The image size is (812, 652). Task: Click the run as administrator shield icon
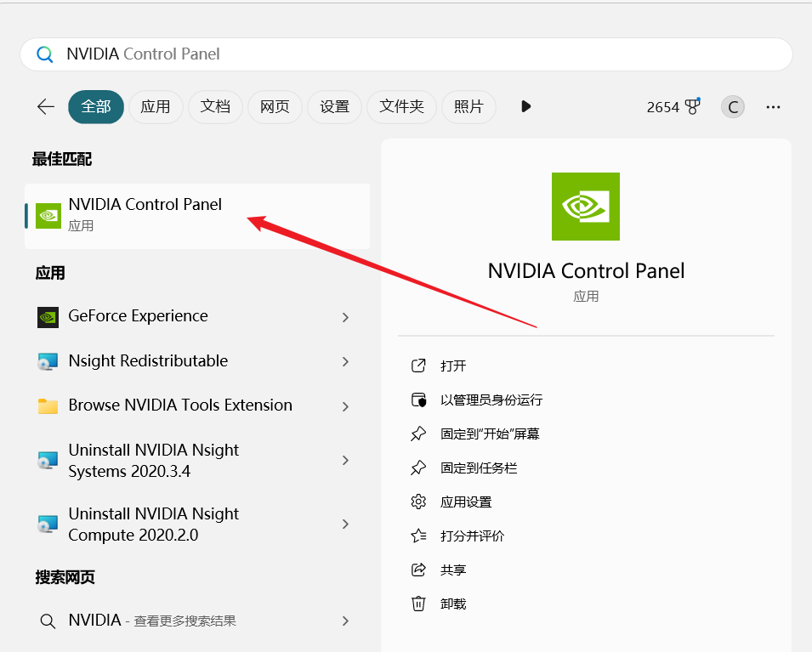tap(418, 400)
